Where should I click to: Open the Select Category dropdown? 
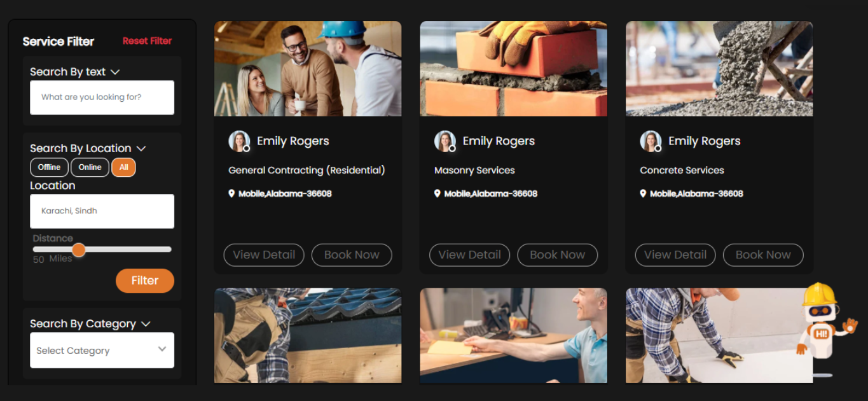(x=102, y=350)
